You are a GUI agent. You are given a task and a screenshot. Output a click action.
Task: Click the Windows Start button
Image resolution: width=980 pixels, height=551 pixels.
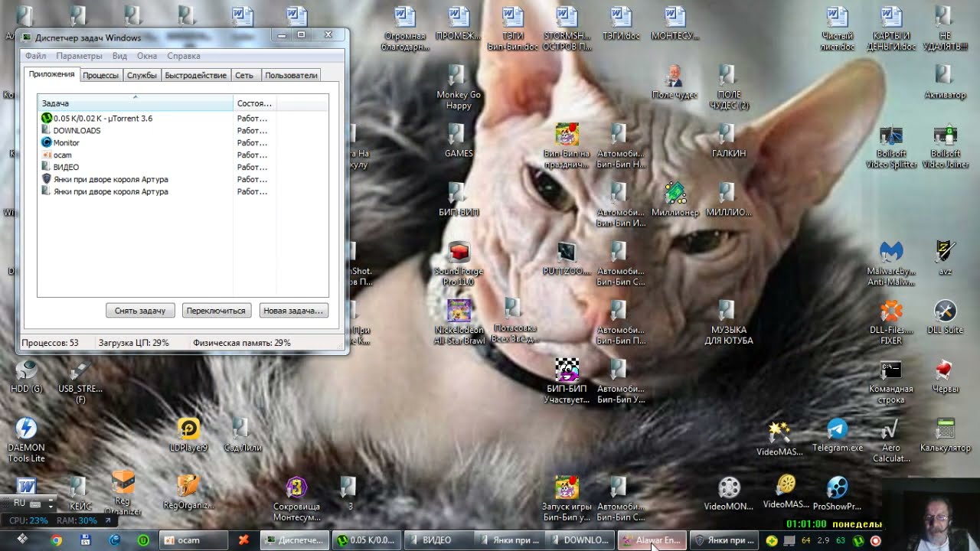[22, 540]
